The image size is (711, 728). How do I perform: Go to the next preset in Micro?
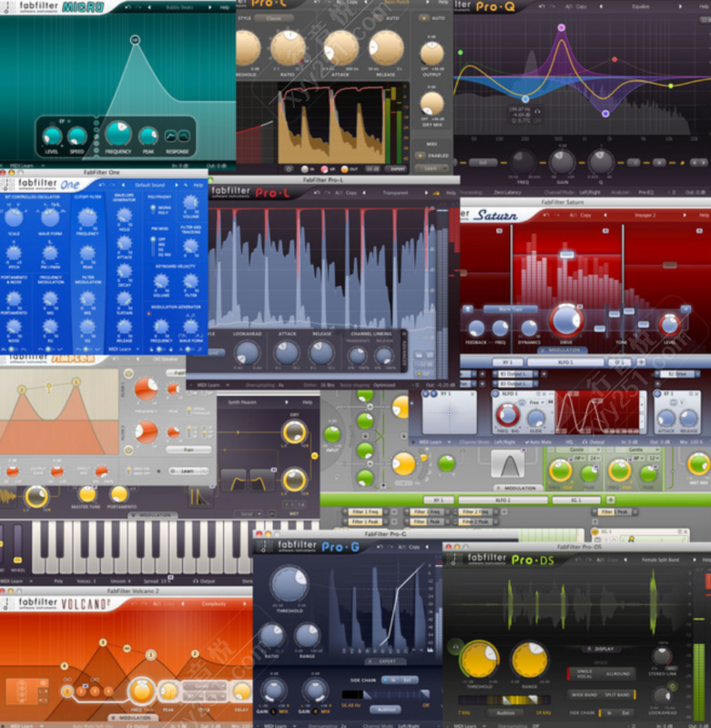click(x=210, y=7)
